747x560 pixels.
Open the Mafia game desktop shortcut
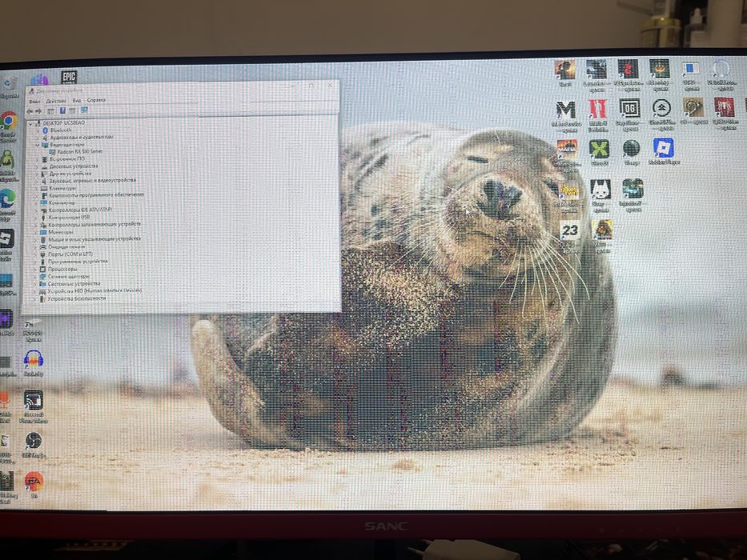[x=566, y=149]
